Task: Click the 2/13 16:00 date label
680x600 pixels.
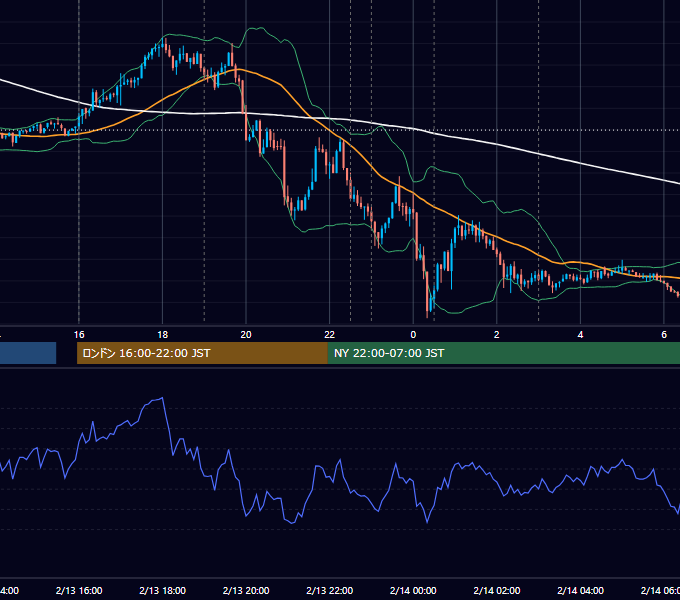Action: (79, 590)
